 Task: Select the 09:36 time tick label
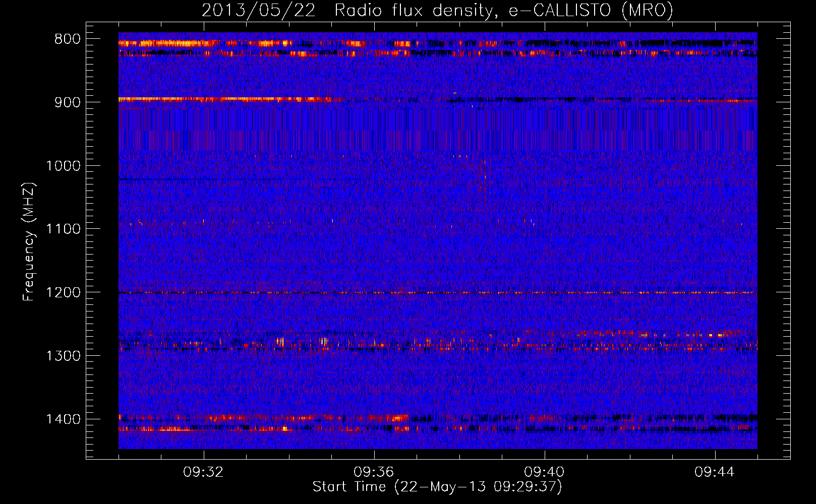[374, 472]
